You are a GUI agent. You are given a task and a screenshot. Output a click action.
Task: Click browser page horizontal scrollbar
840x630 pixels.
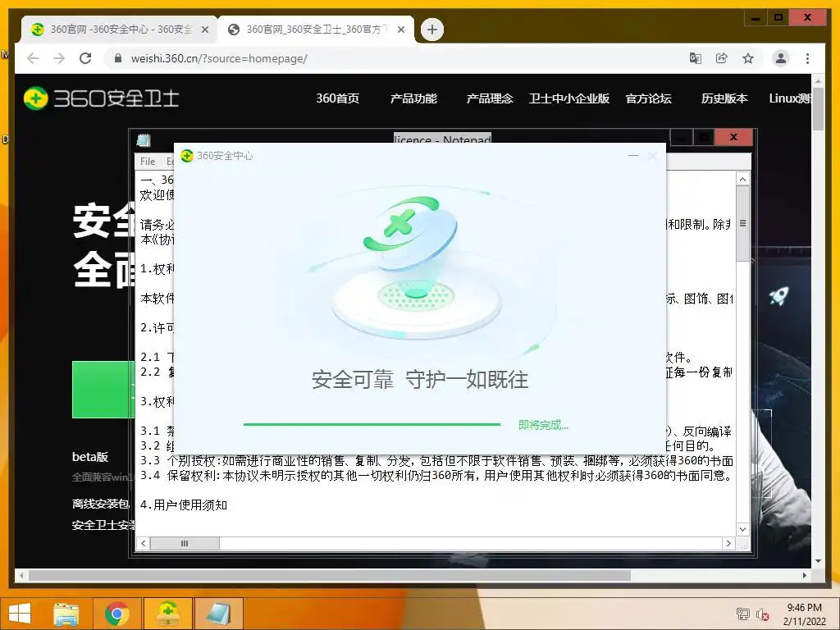330,575
